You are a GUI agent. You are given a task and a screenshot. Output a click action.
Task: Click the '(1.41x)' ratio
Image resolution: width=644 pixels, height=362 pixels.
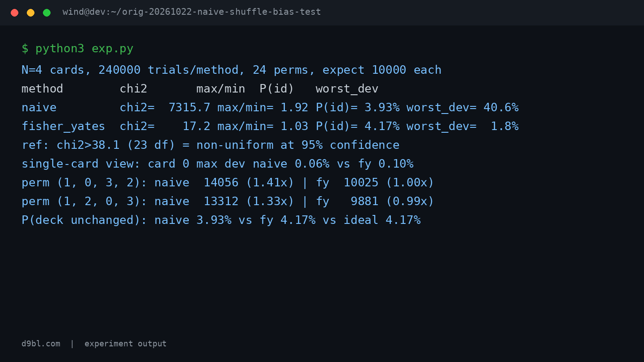click(270, 183)
